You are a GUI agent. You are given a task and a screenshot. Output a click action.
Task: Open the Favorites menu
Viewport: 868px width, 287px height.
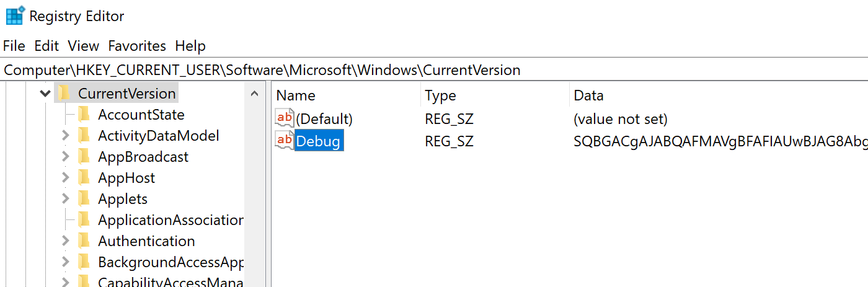point(137,46)
